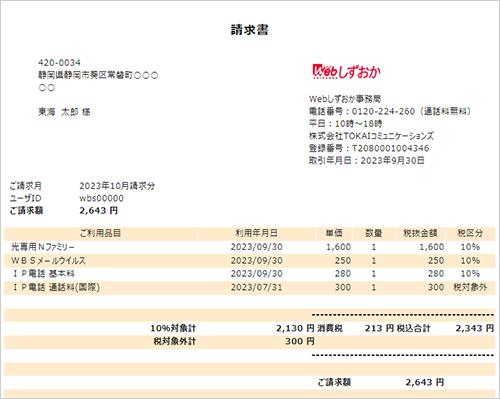Click the 税対象外 tax category cell

(470, 287)
